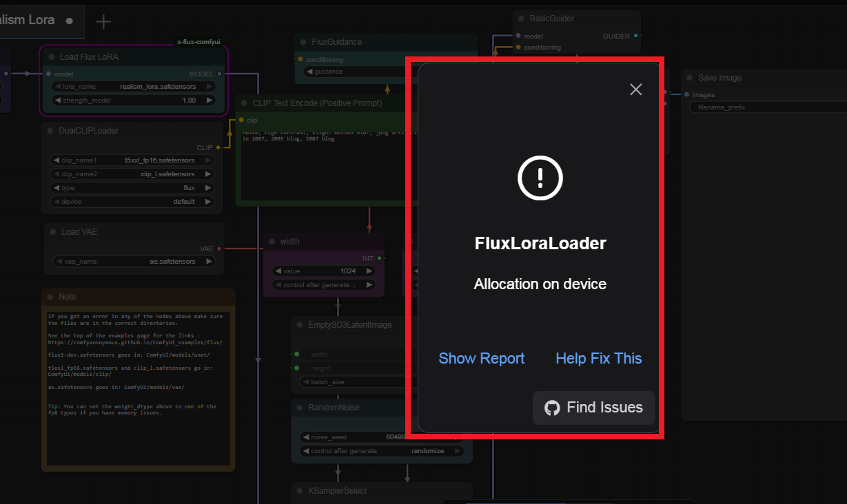
Task: Toggle collapse on the Load VAE node
Action: point(52,232)
